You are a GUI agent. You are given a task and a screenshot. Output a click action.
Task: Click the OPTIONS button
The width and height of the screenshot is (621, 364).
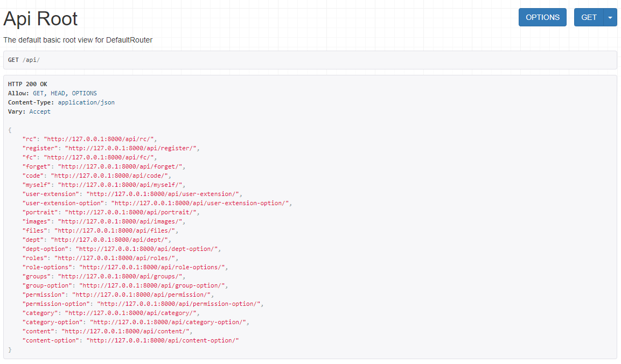(542, 17)
